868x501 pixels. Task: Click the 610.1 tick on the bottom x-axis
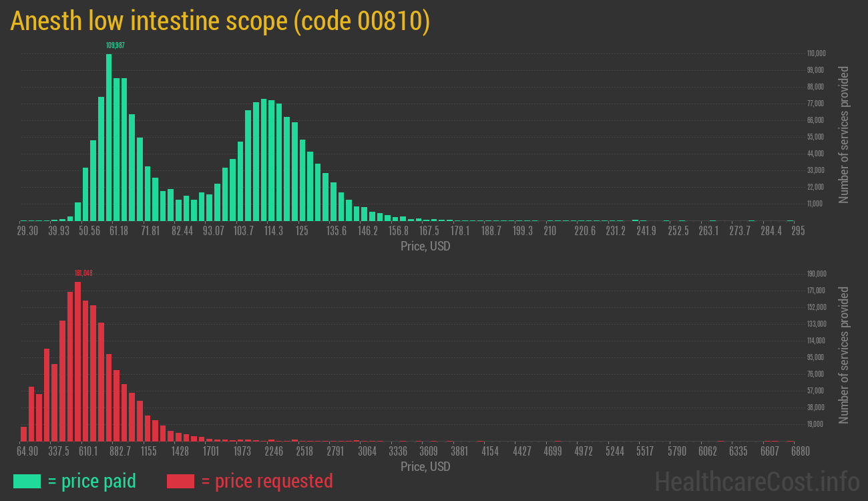click(88, 452)
